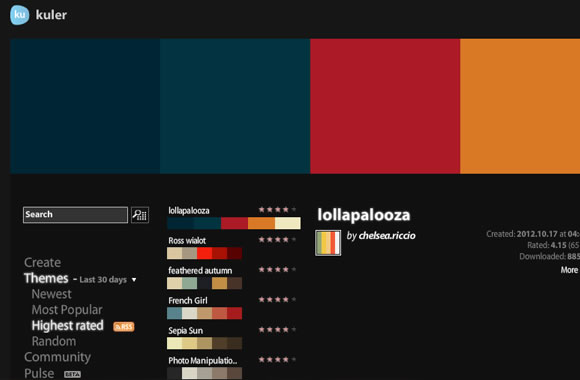Image resolution: width=580 pixels, height=380 pixels.
Task: Click the search magnifier icon button
Action: 140,215
